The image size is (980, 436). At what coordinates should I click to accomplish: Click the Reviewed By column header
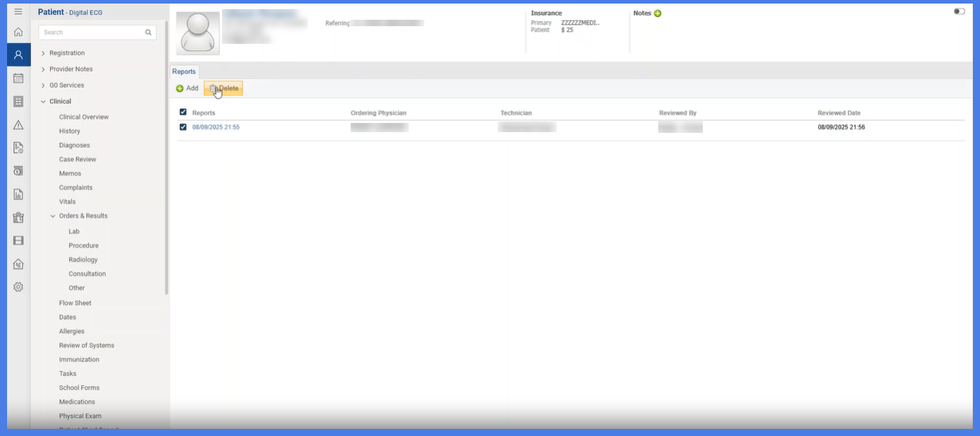(x=678, y=113)
